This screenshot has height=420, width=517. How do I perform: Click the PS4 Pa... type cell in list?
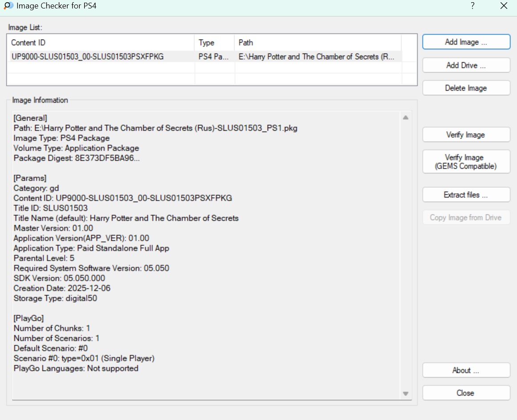(x=213, y=57)
